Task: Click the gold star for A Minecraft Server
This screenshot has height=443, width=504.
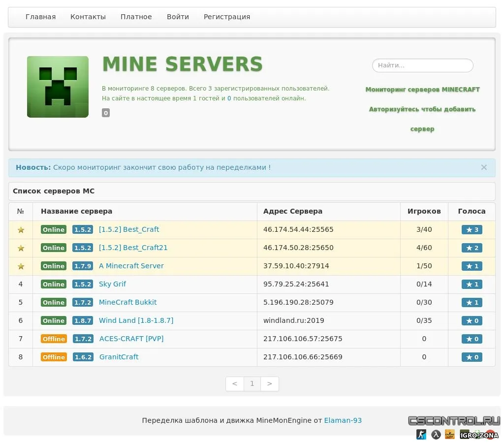Action: [21, 266]
